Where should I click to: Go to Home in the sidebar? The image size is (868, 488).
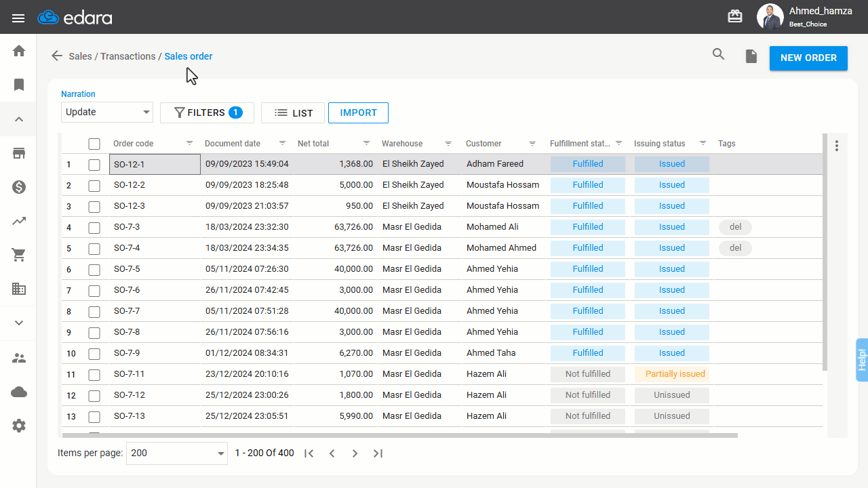(x=19, y=51)
